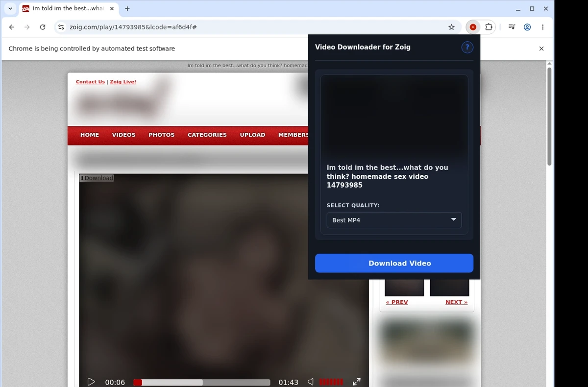Click the scrollbar up arrow
The image size is (588, 387).
click(x=549, y=64)
